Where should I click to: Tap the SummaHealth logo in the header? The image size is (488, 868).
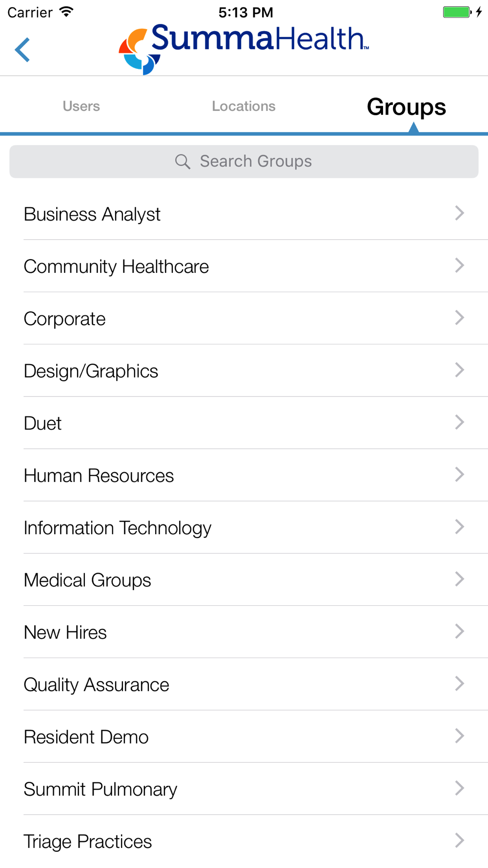(x=244, y=49)
